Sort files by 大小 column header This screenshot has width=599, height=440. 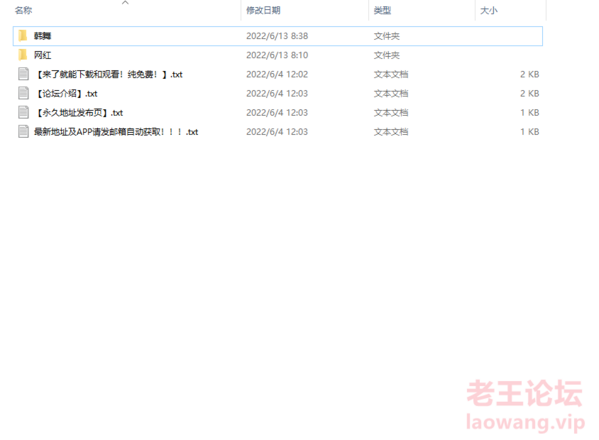[489, 10]
